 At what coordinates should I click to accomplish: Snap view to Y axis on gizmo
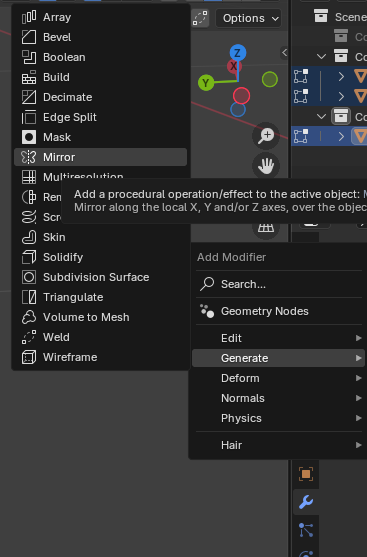point(206,83)
